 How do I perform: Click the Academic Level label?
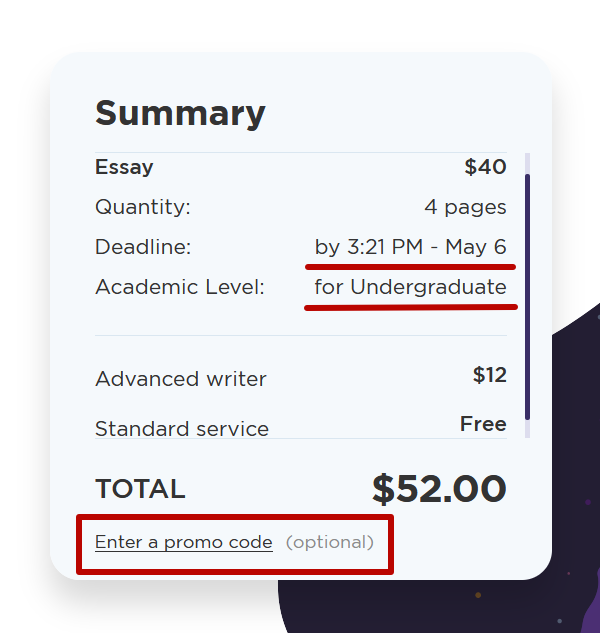(x=180, y=287)
